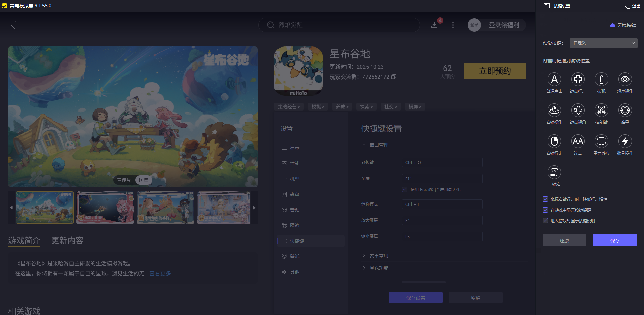Select the 一键宏 macro key tool
The height and width of the screenshot is (315, 644).
554,172
